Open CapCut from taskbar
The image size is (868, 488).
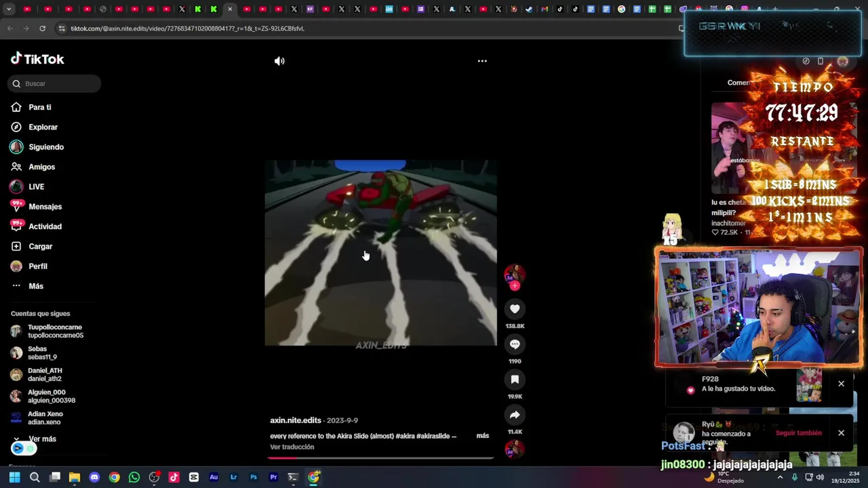[x=194, y=477]
